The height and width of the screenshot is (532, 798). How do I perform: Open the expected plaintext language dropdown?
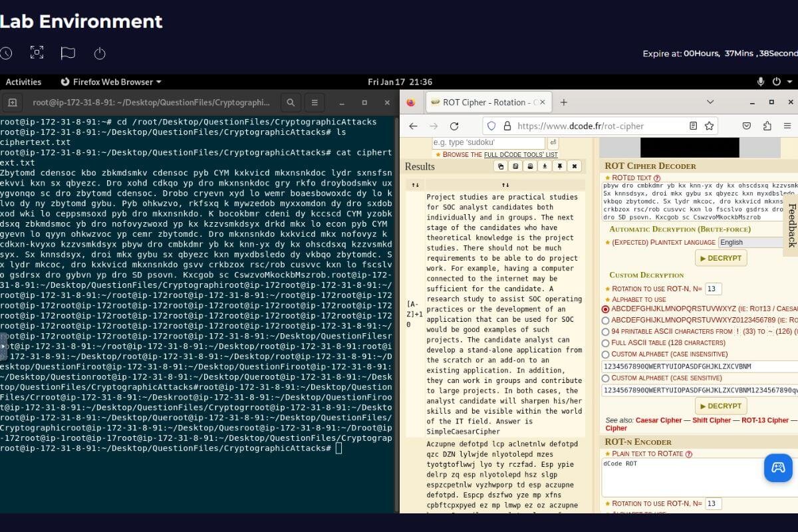(757, 243)
